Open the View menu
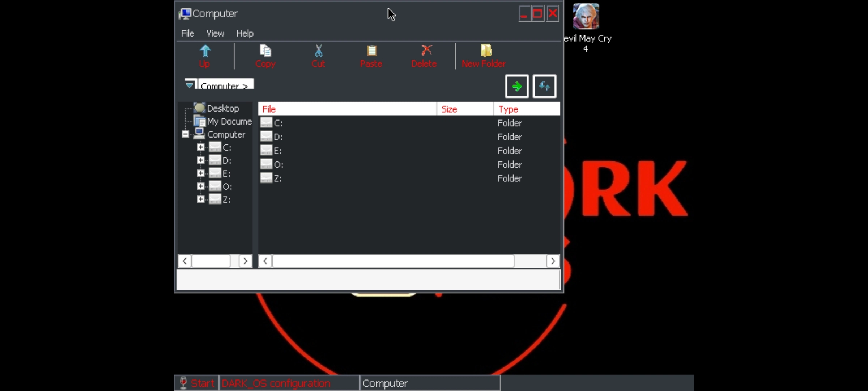This screenshot has height=391, width=868. pyautogui.click(x=215, y=33)
